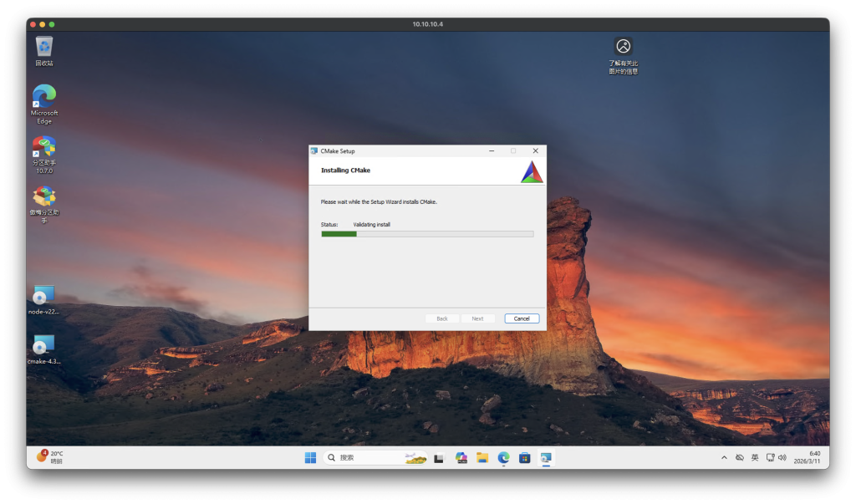Image resolution: width=856 pixels, height=504 pixels.
Task: Click the 了解有关此图片的信息 desktop icon
Action: (623, 48)
